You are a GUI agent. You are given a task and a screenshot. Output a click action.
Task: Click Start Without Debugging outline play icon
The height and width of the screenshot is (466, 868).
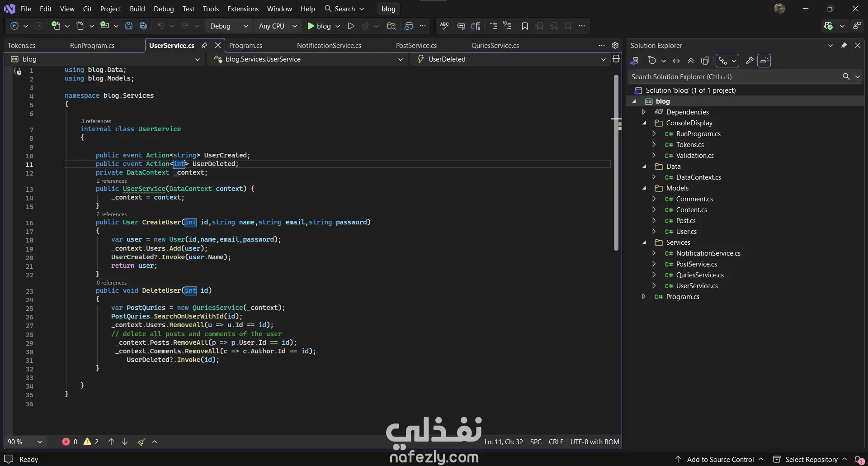point(351,26)
